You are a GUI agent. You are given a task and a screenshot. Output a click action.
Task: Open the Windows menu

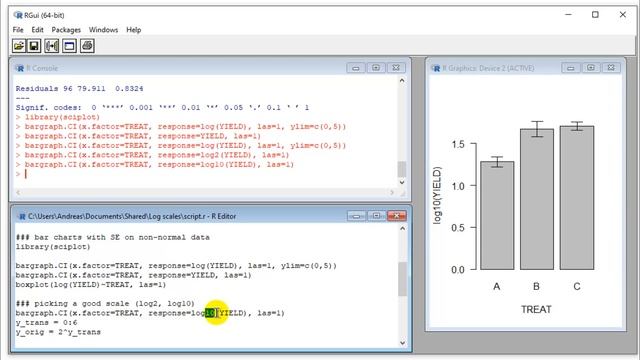click(103, 30)
